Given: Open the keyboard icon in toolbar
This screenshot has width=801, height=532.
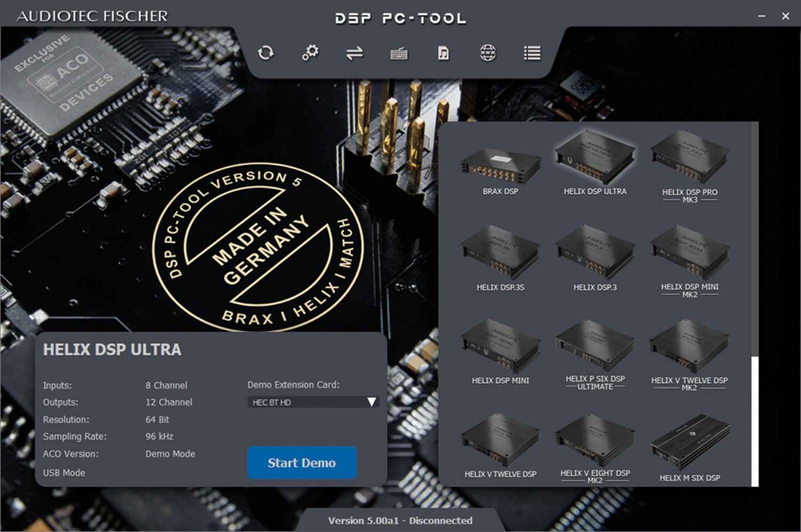Looking at the screenshot, I should [x=399, y=53].
